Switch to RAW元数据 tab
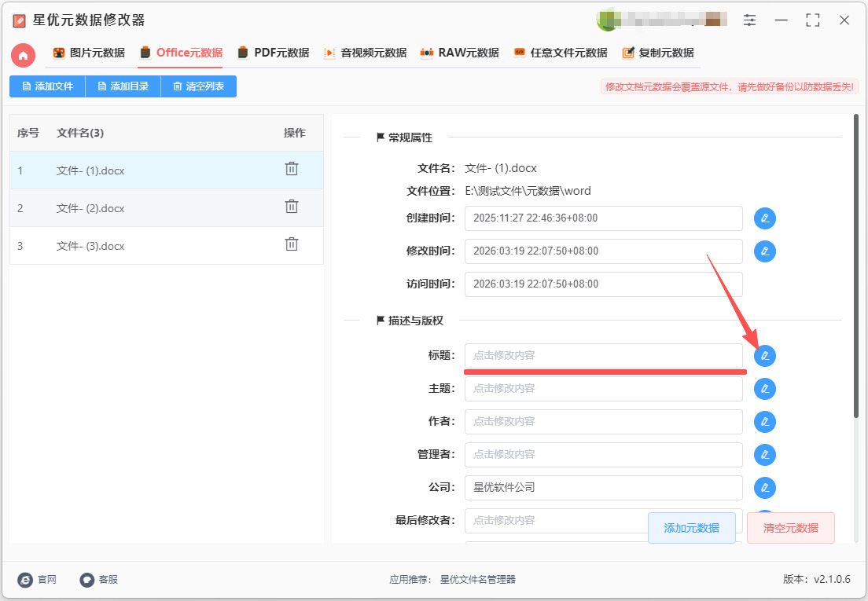The width and height of the screenshot is (868, 601). point(459,53)
